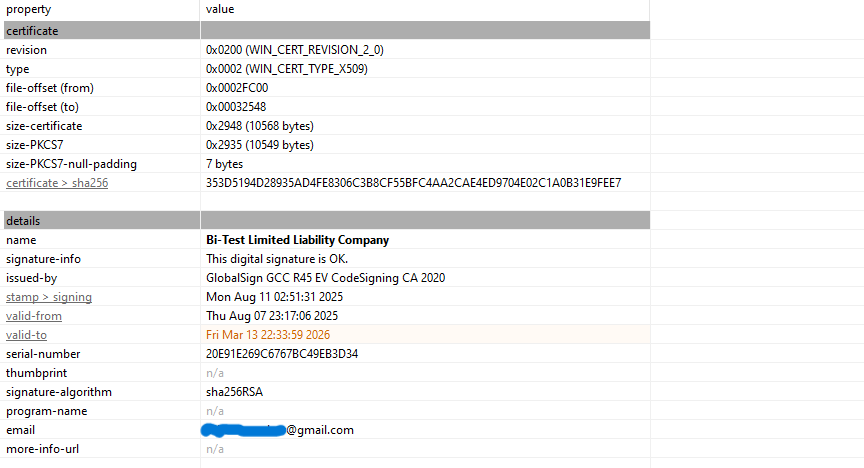Click the "value" column header
The height and width of the screenshot is (468, 864).
tap(220, 9)
